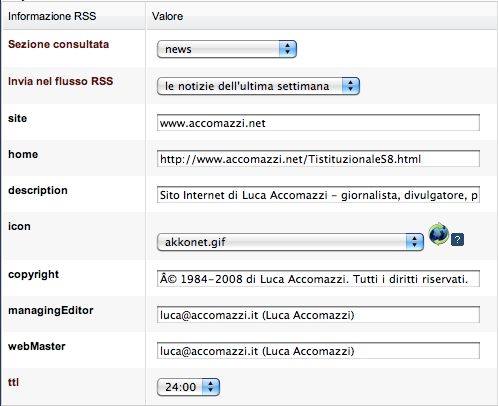Click the arrows on le notizie dell'ultima settimana

click(351, 86)
